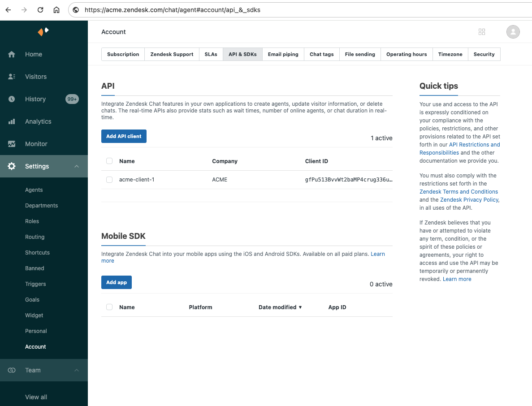Collapse the Team section chevron
Screen dimensions: 532x406
77,370
